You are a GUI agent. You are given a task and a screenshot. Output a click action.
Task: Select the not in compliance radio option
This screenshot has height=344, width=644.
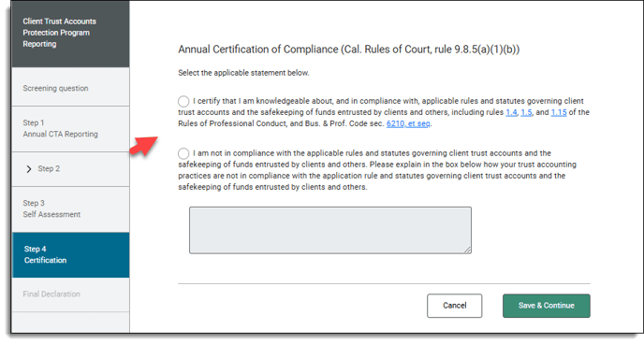(x=183, y=153)
